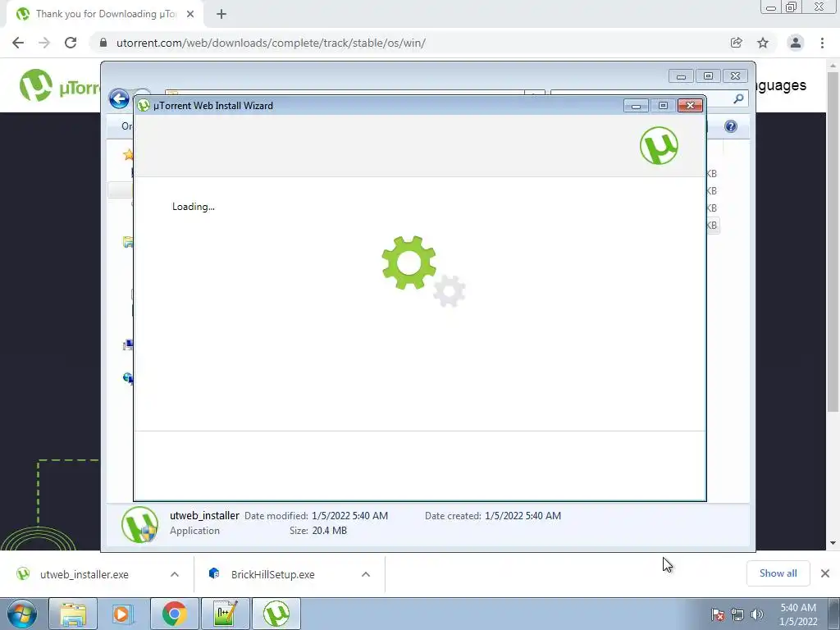Open BrickHillSetup.exe in downloads bar
The image size is (840, 630).
(272, 574)
